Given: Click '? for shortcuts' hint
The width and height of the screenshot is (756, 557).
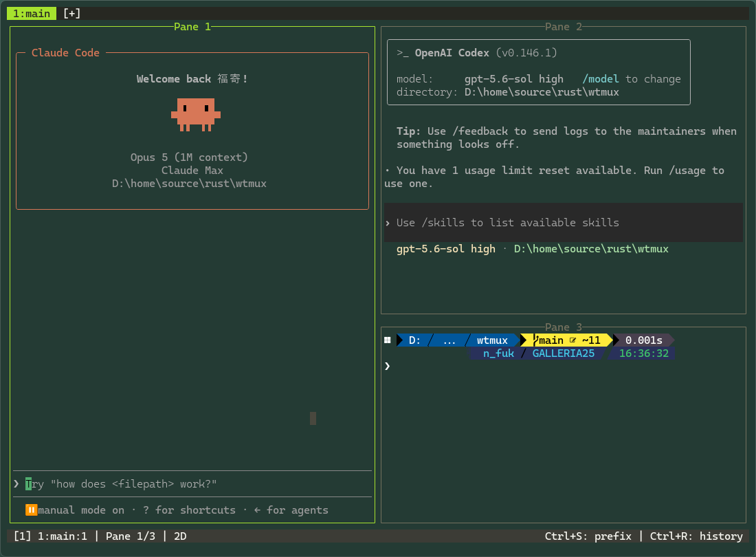Looking at the screenshot, I should (189, 510).
